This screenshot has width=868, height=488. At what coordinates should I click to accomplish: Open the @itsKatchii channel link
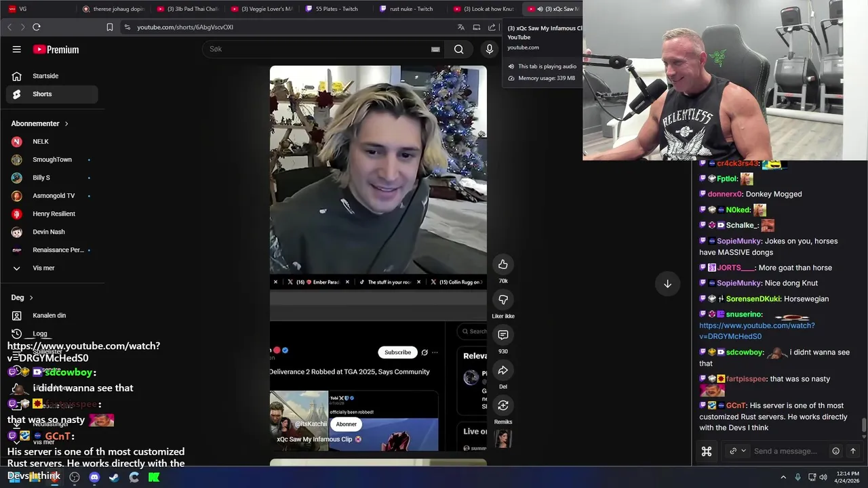(x=311, y=424)
